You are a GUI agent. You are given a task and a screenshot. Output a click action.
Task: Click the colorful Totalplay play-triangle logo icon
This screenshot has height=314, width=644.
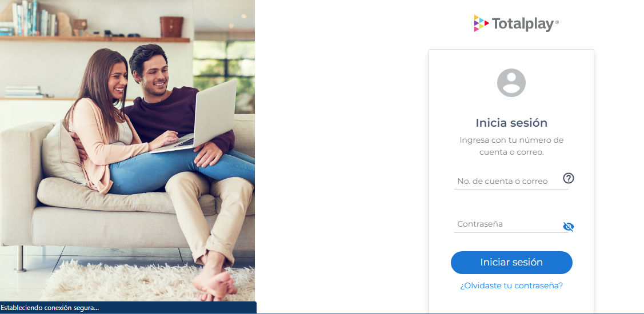tap(481, 23)
